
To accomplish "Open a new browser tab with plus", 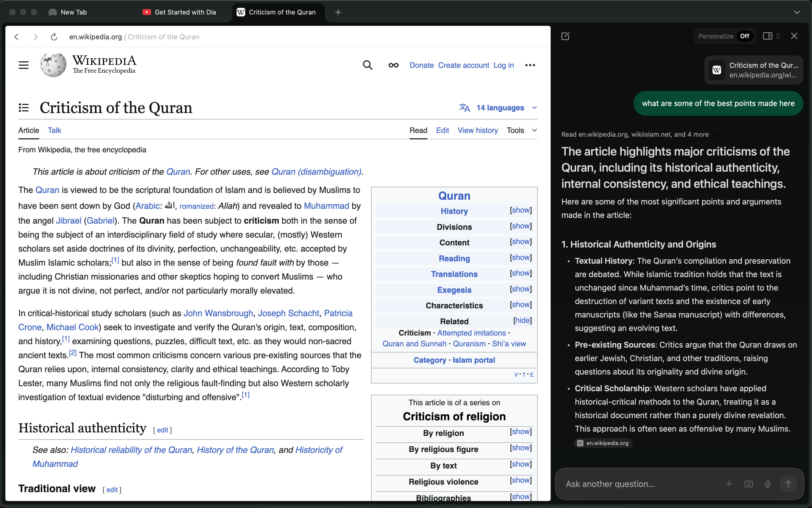I will tap(338, 12).
